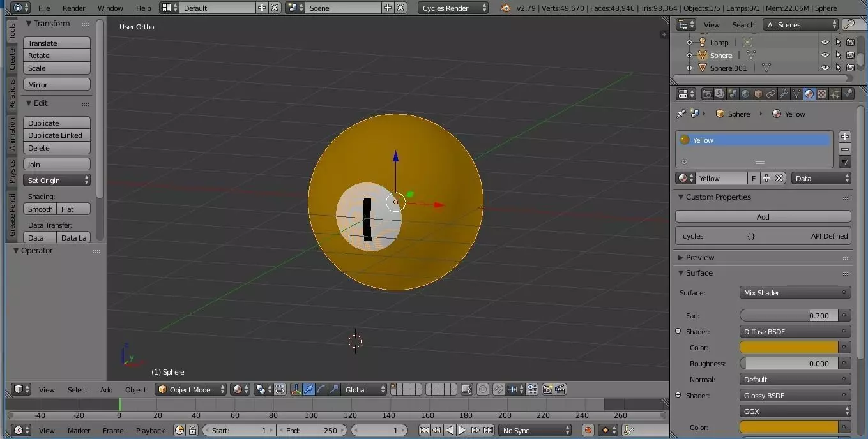Click the OpenGL render image camera icon
The height and width of the screenshot is (439, 868).
pyautogui.click(x=547, y=389)
